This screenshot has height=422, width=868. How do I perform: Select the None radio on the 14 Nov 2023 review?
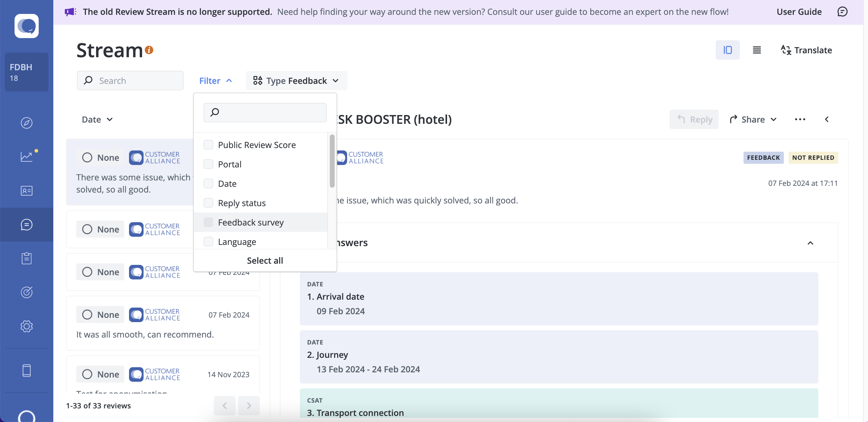[x=87, y=374]
